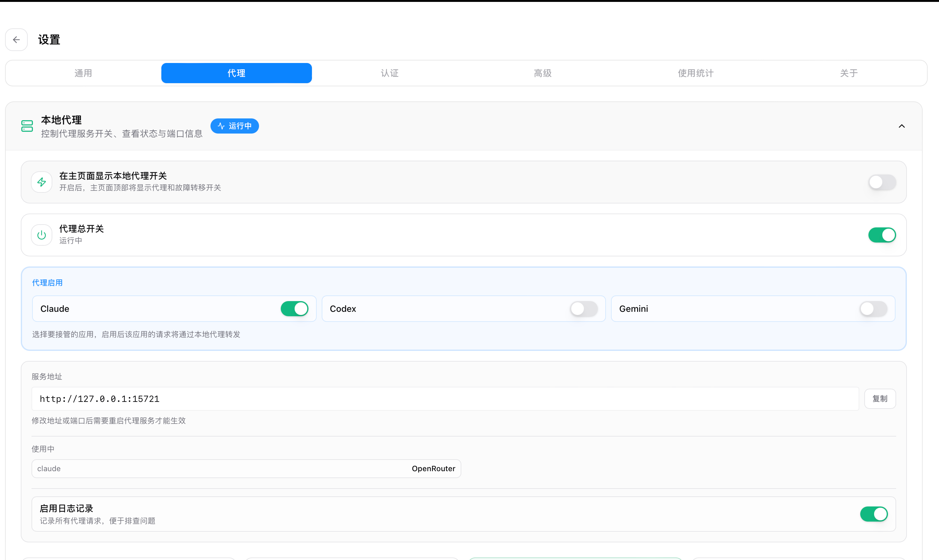Click the claude OpenRouter provider row
This screenshot has width=939, height=560.
246,469
